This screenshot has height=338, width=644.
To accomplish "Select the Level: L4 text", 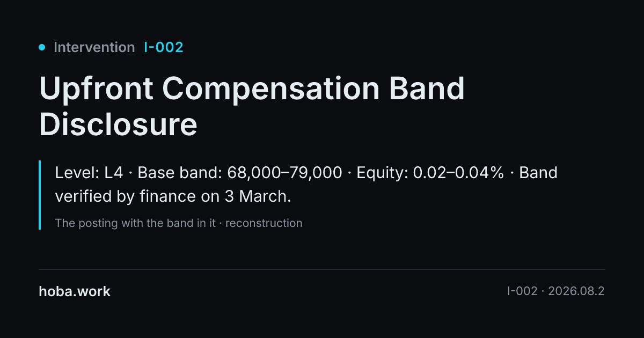I will 89,173.
